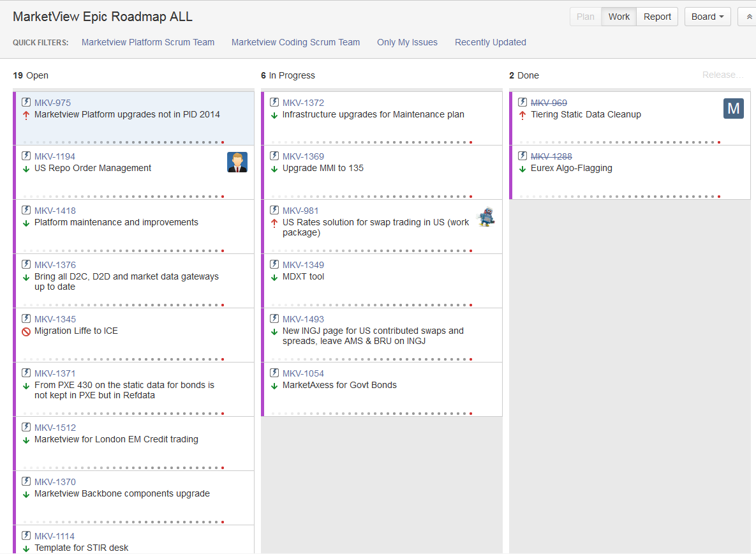Image resolution: width=756 pixels, height=554 pixels.
Task: Open issue link MKV-1418
Action: 55,211
